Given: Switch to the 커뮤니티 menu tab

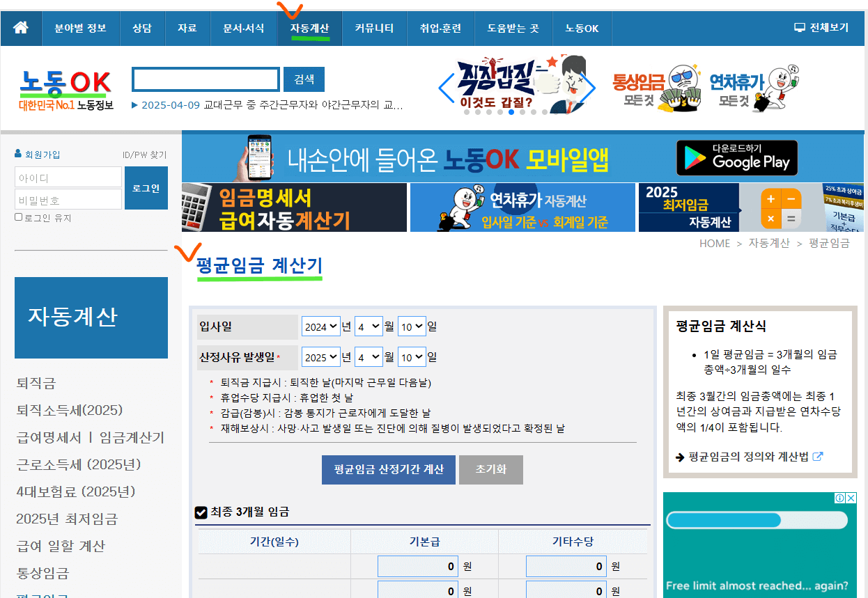Looking at the screenshot, I should pos(374,28).
